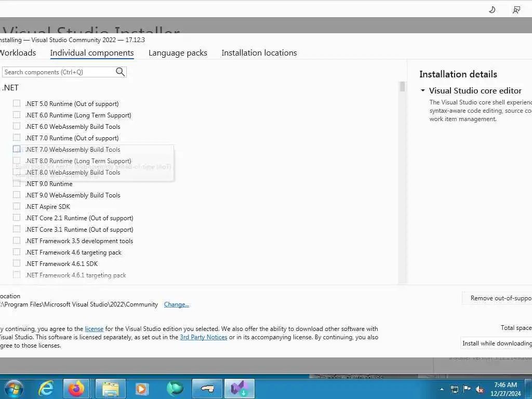Click the magnifier icon in component search
Viewport: 532px width, 399px height.
tap(120, 72)
